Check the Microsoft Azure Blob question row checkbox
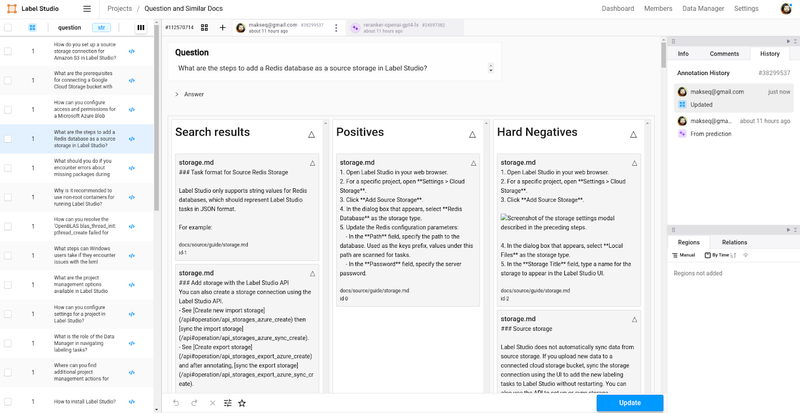Image resolution: width=800 pixels, height=413 pixels. pyautogui.click(x=8, y=109)
